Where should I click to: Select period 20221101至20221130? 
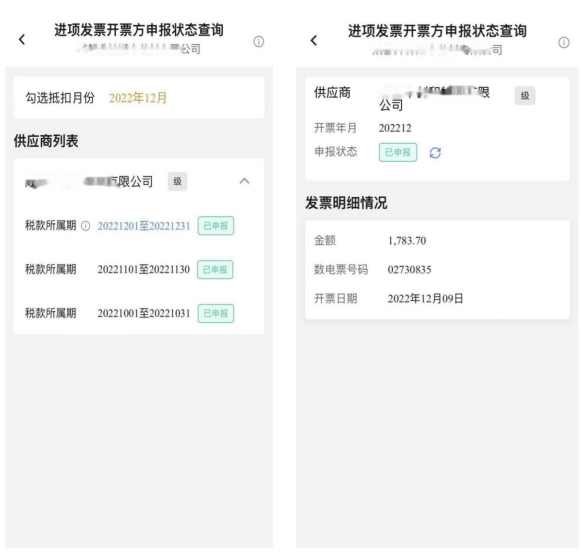144,270
